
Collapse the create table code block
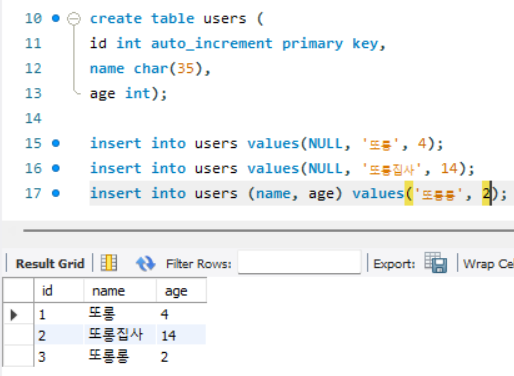coord(74,18)
